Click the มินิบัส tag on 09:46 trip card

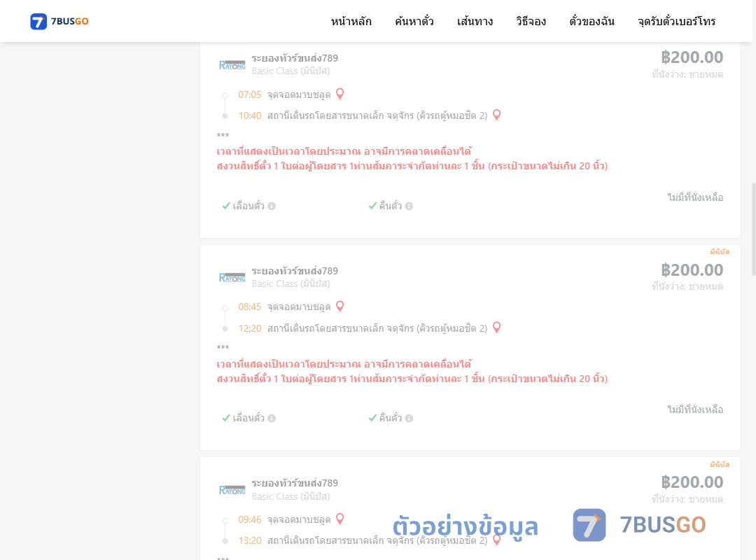click(x=720, y=465)
